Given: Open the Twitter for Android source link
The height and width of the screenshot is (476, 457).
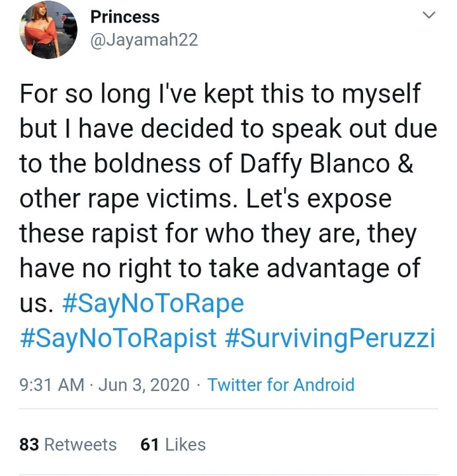Looking at the screenshot, I should pos(281,385).
